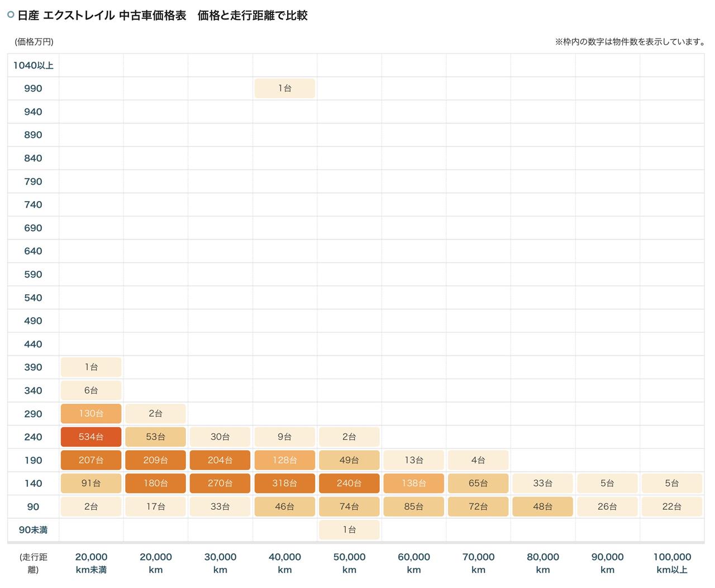Viewport: 715px width, 588px height.
Task: Open the 1台 cell in the 90未満 row
Action: tap(349, 530)
